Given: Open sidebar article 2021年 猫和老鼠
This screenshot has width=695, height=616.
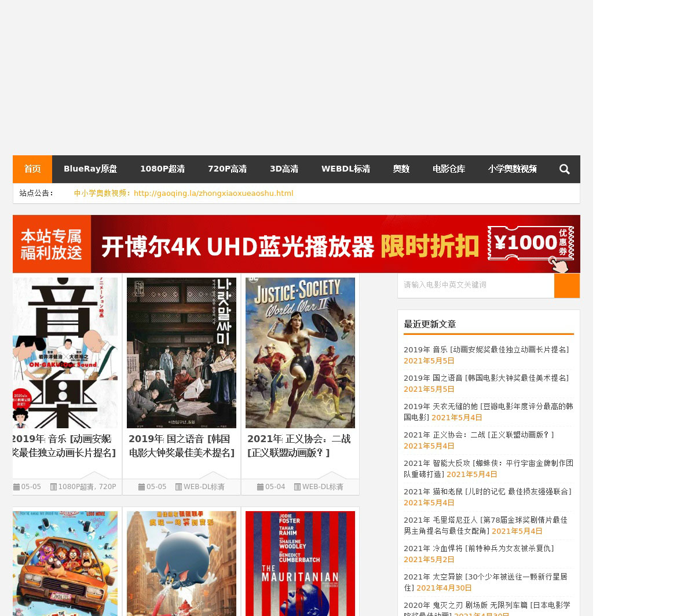Looking at the screenshot, I should (x=488, y=492).
